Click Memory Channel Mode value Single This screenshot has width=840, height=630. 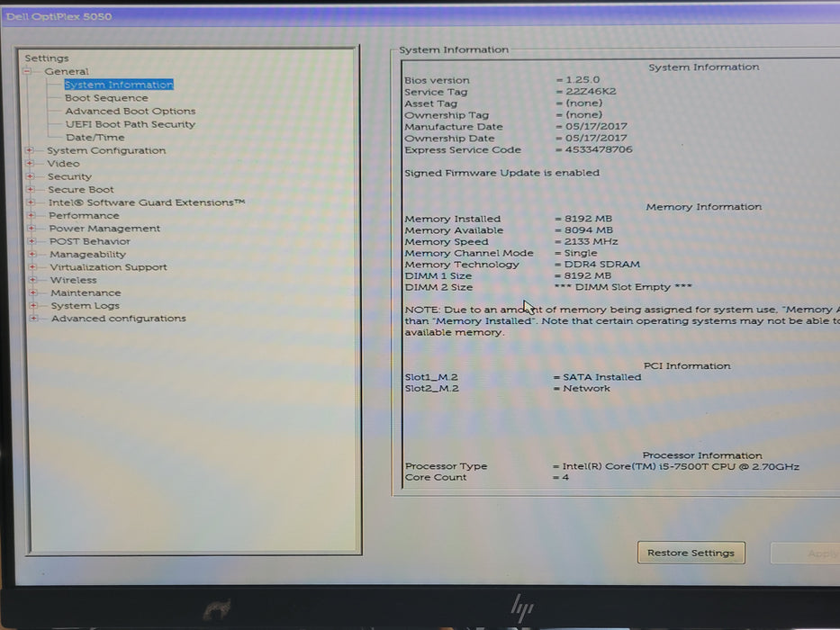[x=580, y=253]
